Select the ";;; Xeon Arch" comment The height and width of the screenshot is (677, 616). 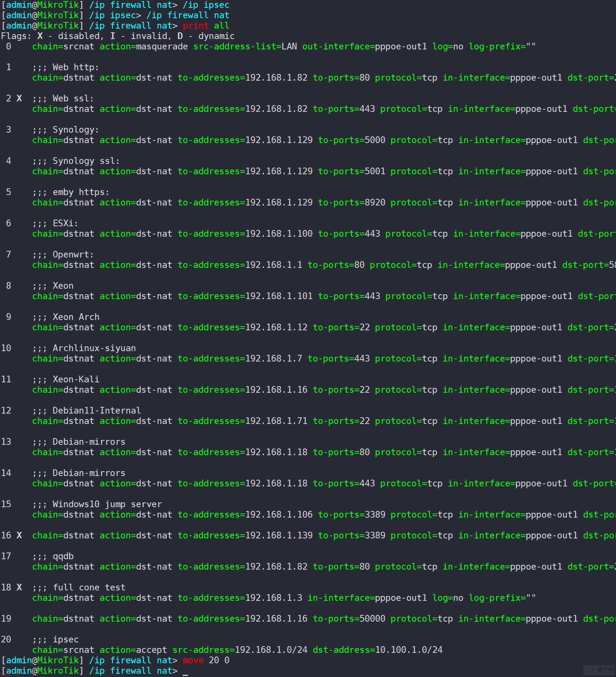point(66,317)
